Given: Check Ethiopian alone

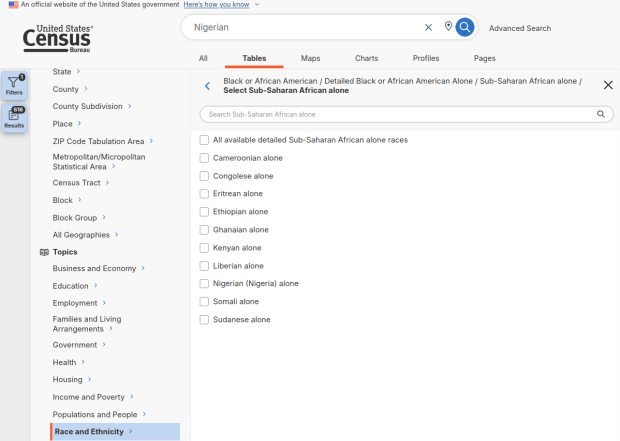Looking at the screenshot, I should [x=204, y=212].
